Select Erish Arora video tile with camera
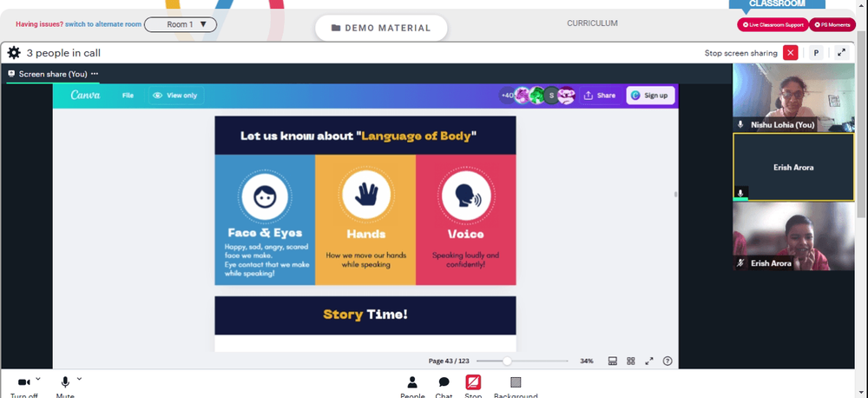 coord(793,236)
